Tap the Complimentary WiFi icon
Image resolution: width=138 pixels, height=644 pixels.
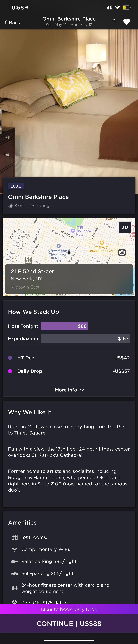coord(15,549)
